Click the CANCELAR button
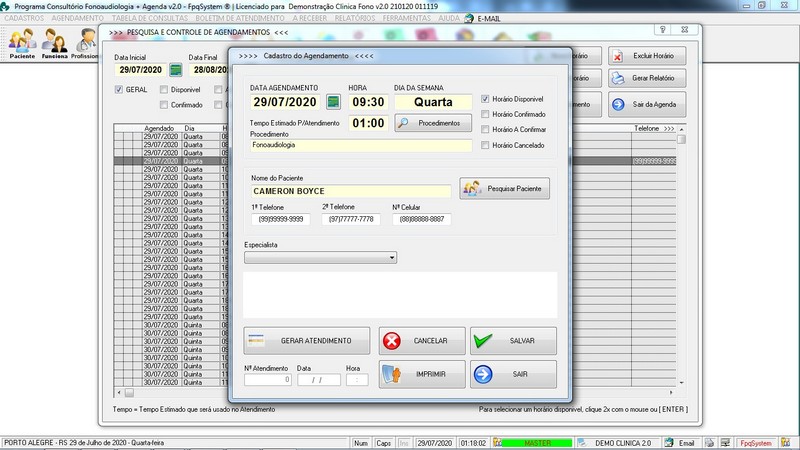Viewport: 800px width, 450px height. (422, 341)
